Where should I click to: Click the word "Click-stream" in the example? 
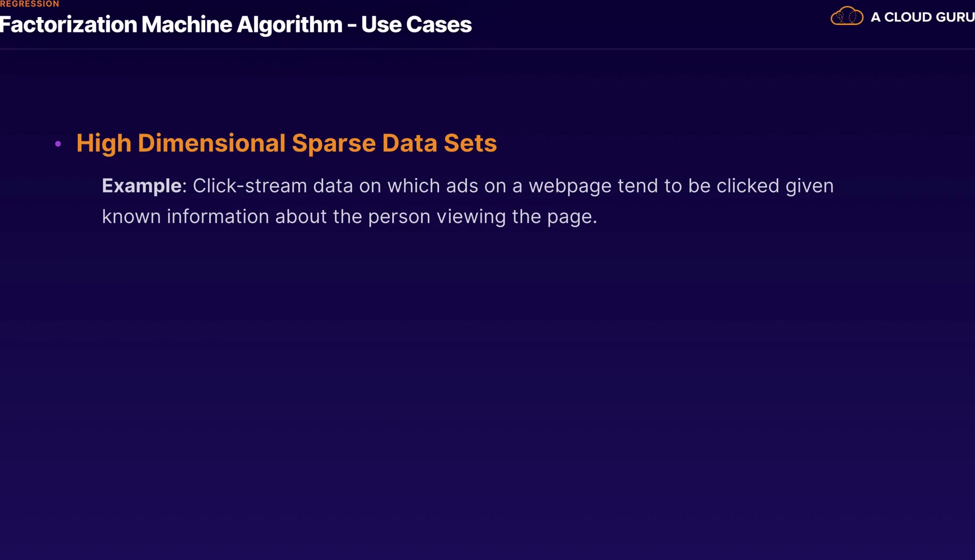tap(249, 186)
